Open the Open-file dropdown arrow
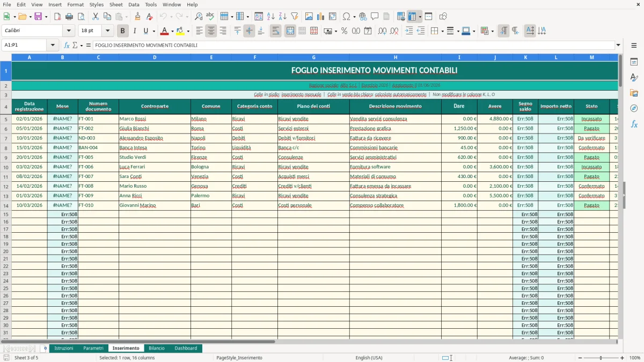 (x=30, y=17)
